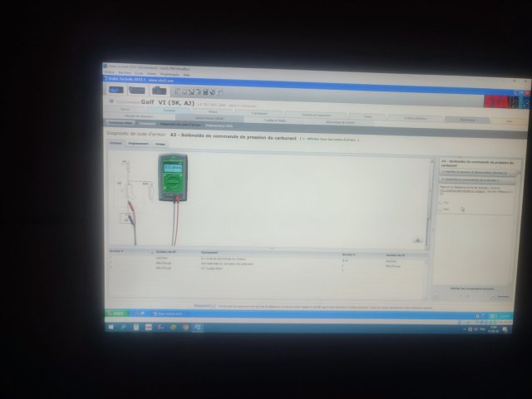Open the 'Systèmes OBDs' tab
Screen dimensions: 532x399
[x=121, y=123]
